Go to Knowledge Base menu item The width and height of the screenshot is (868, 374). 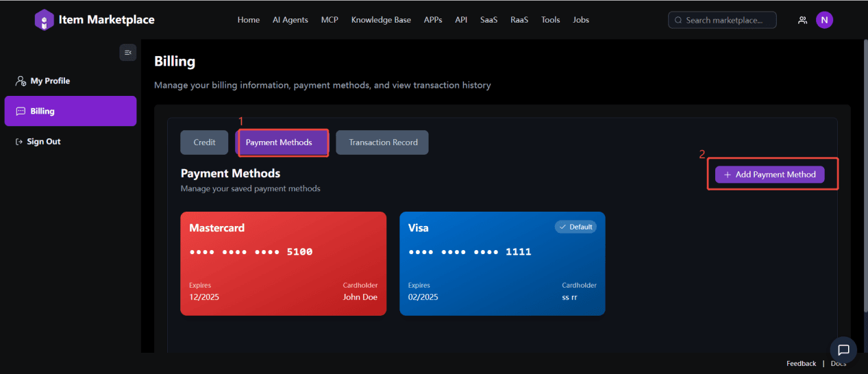point(381,20)
